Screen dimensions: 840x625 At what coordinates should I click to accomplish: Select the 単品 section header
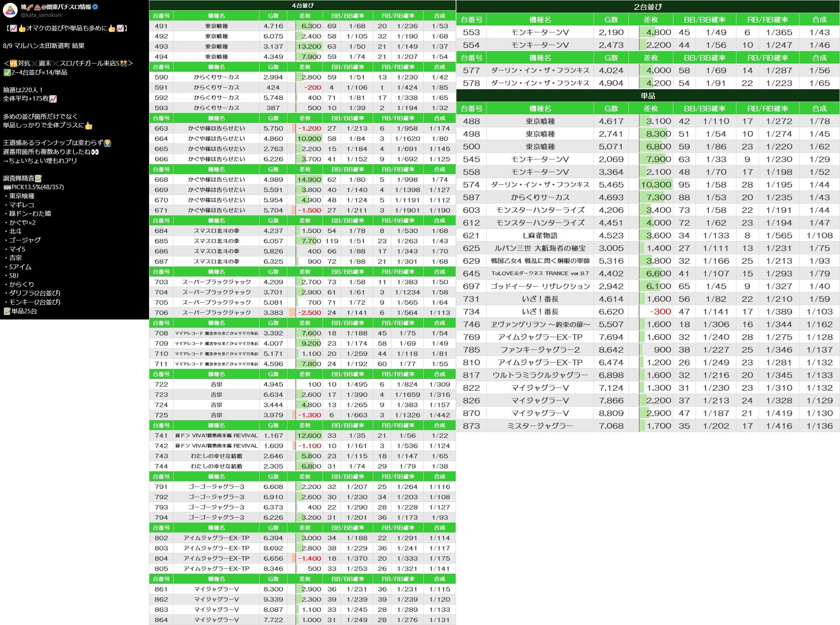(x=648, y=96)
